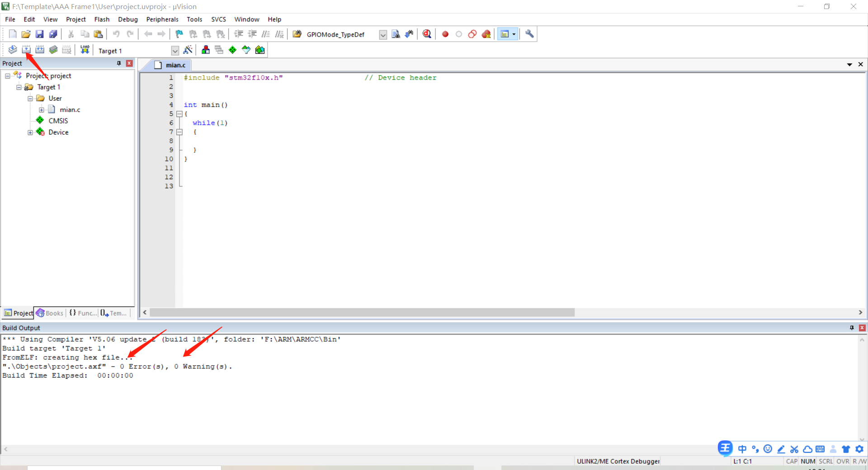Open the Peripherals menu
This screenshot has height=470, width=868.
point(162,19)
